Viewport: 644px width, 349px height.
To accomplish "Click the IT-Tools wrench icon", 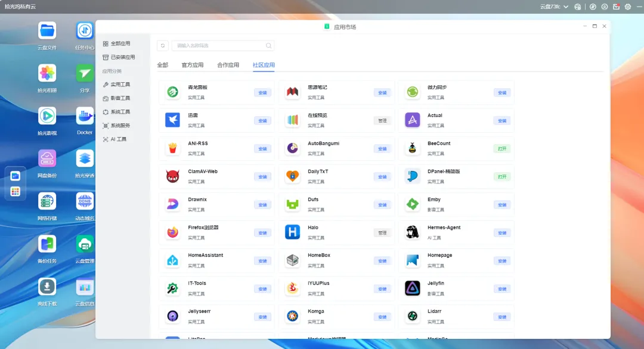I will pyautogui.click(x=172, y=288).
